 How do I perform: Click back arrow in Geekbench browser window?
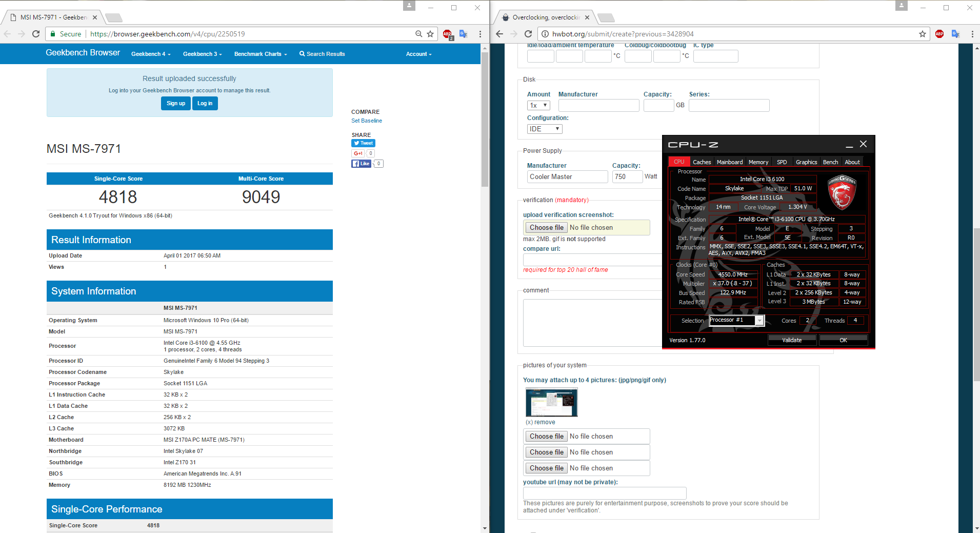pyautogui.click(x=7, y=34)
